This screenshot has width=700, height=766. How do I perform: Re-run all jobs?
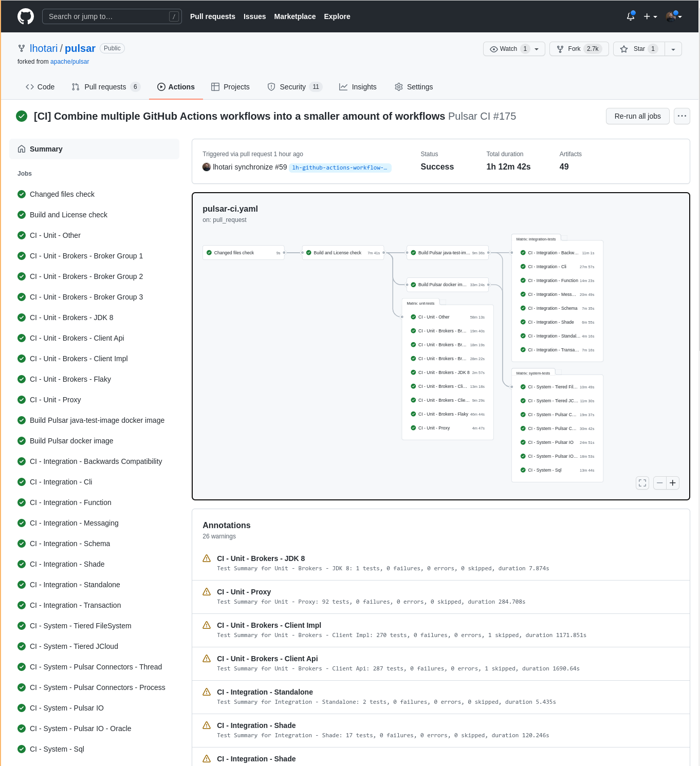(x=638, y=116)
